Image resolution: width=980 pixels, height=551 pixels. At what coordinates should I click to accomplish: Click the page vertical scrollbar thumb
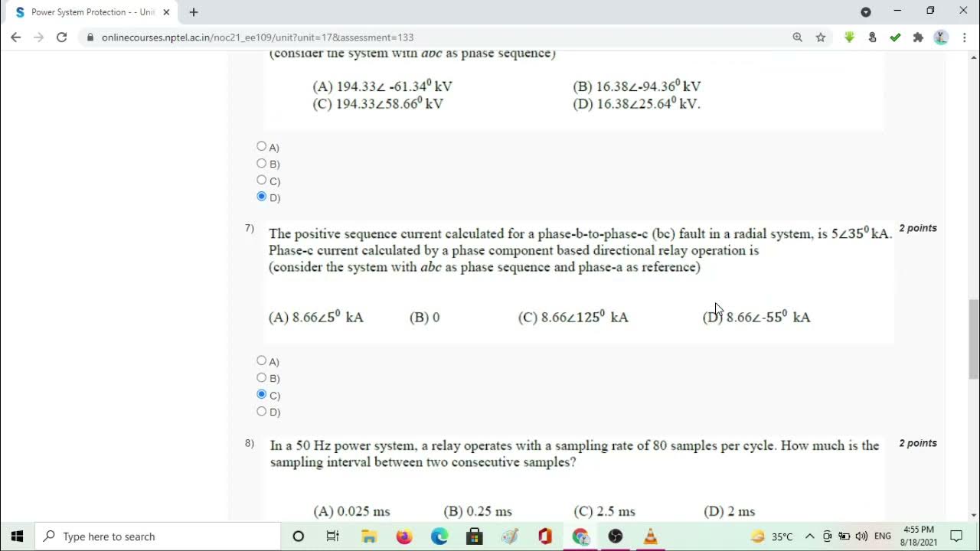(973, 339)
